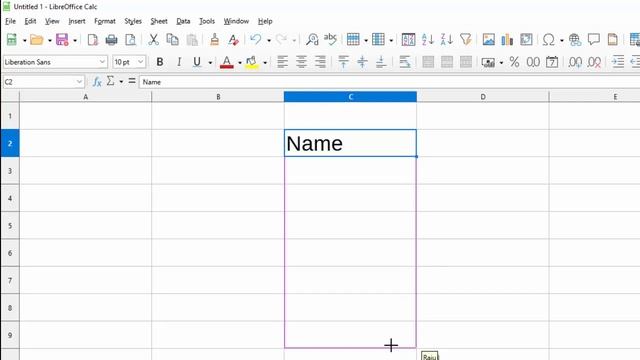Open the File menu
Screen dimensions: 640x360
10,21
